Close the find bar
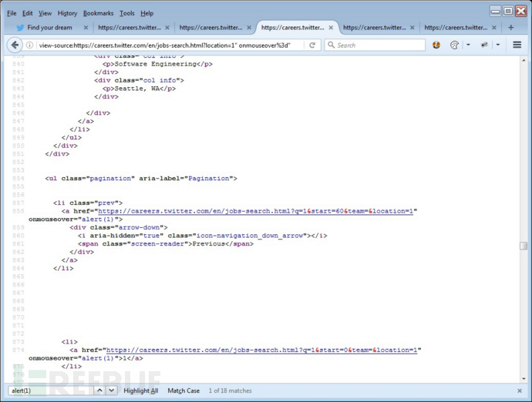Image resolution: width=532 pixels, height=402 pixels. tap(520, 390)
